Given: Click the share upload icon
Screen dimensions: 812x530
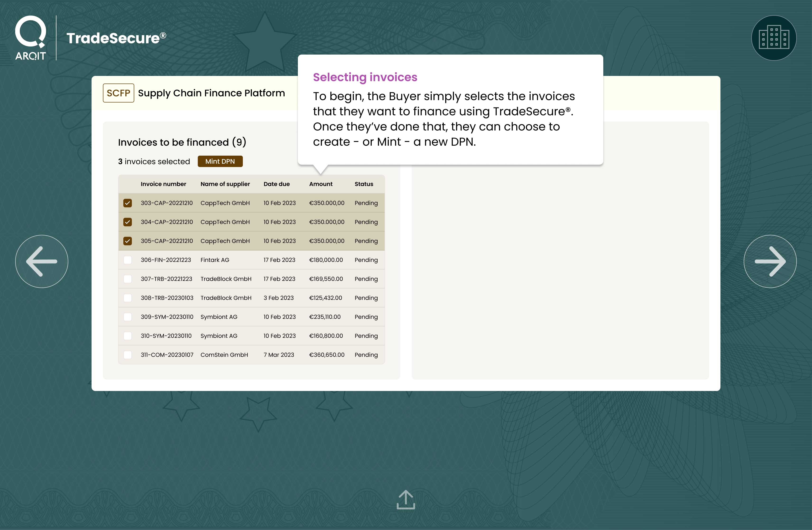Looking at the screenshot, I should click(x=406, y=500).
